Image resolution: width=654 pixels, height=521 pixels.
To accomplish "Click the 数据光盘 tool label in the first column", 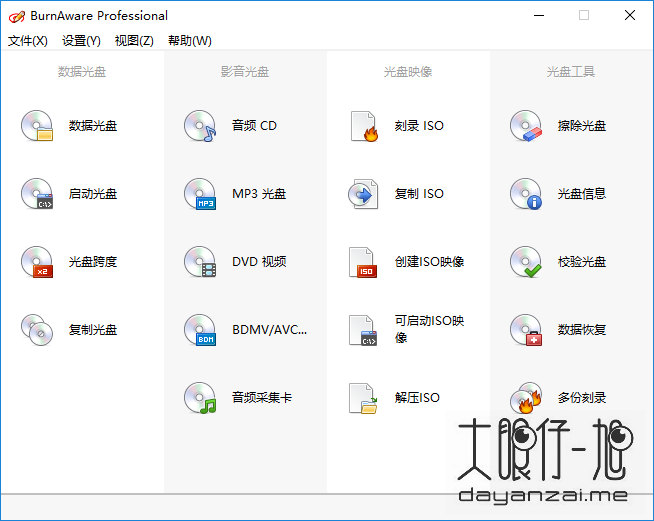I will 93,126.
